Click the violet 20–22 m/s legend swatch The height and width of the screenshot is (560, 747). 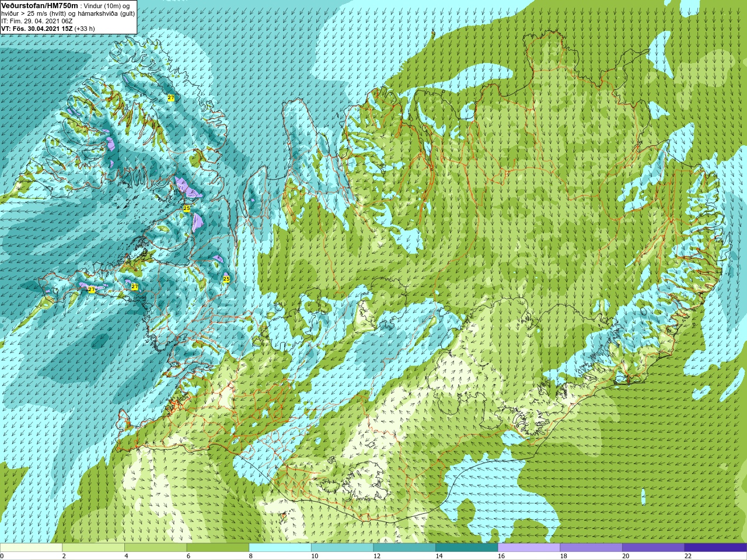point(654,548)
